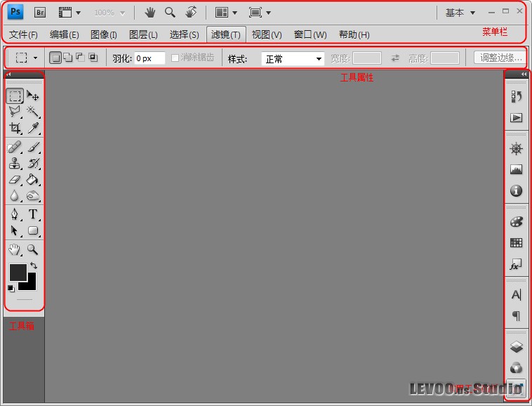Viewport: 532px width, 406px height.
Task: Open the 窗口(W) menu
Action: pos(310,34)
